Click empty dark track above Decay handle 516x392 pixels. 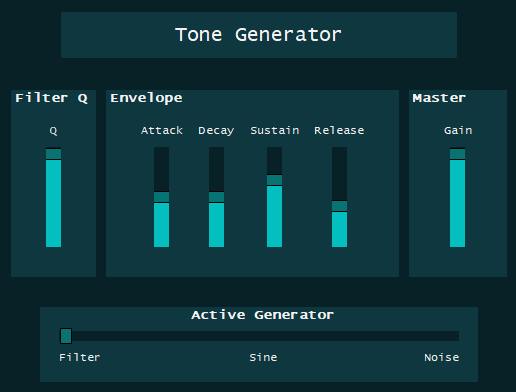pos(216,169)
